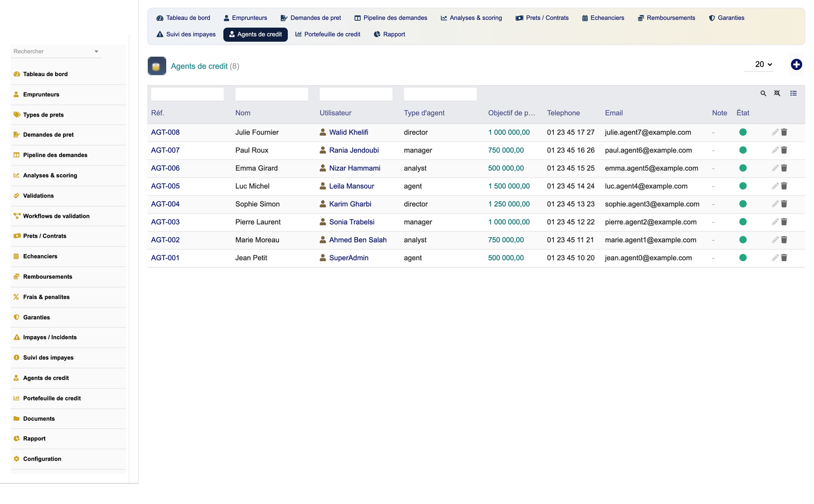
Task: Select the Echeanciers top tab
Action: (x=603, y=18)
